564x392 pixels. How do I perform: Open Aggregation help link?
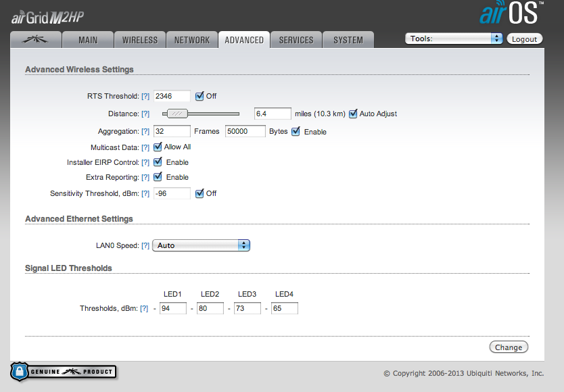pyautogui.click(x=145, y=132)
